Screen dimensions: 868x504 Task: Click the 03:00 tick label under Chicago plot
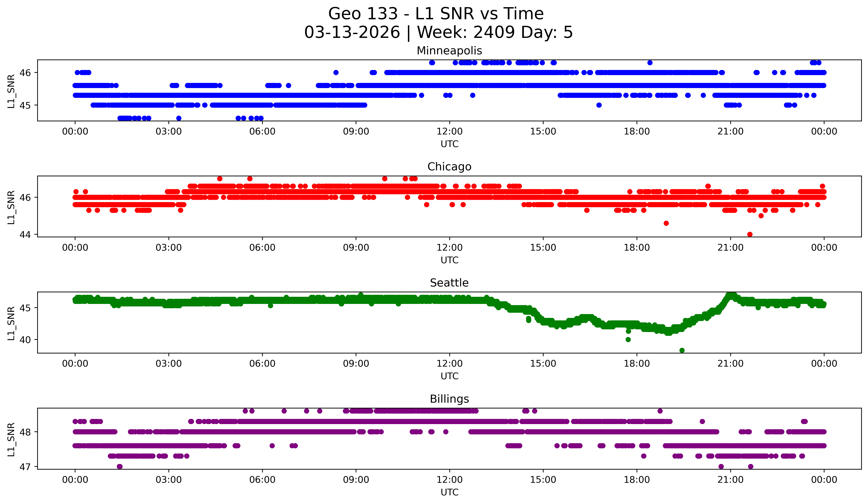pyautogui.click(x=168, y=248)
